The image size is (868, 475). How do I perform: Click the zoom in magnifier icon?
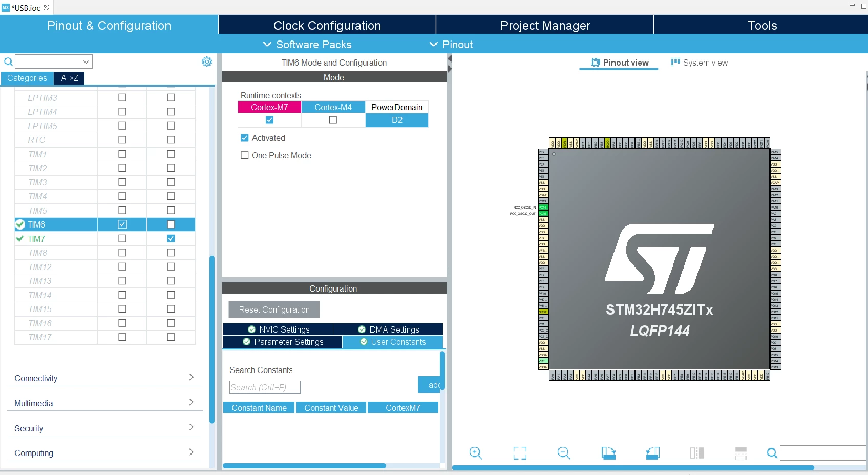pos(476,453)
